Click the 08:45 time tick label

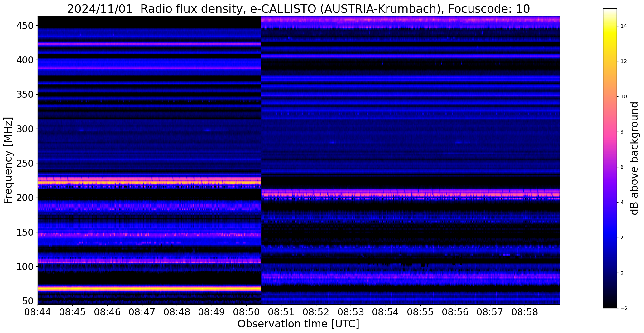[x=73, y=312]
